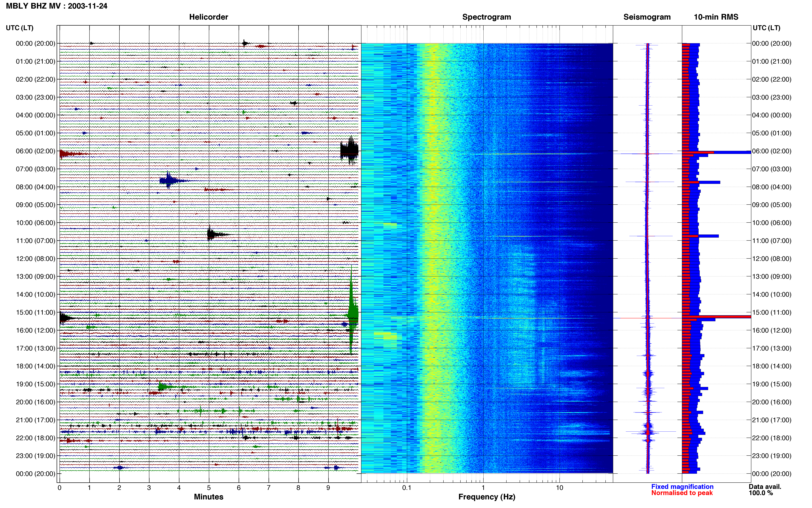Image resolution: width=812 pixels, height=508 pixels.
Task: Click the left '06:00 (02:00)' time label
Action: pyautogui.click(x=36, y=151)
